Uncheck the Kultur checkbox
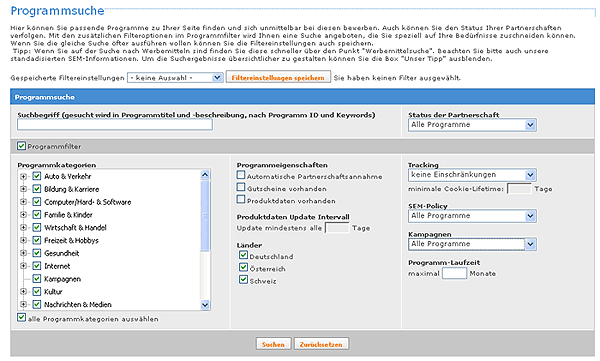The height and width of the screenshot is (361, 600). (37, 291)
